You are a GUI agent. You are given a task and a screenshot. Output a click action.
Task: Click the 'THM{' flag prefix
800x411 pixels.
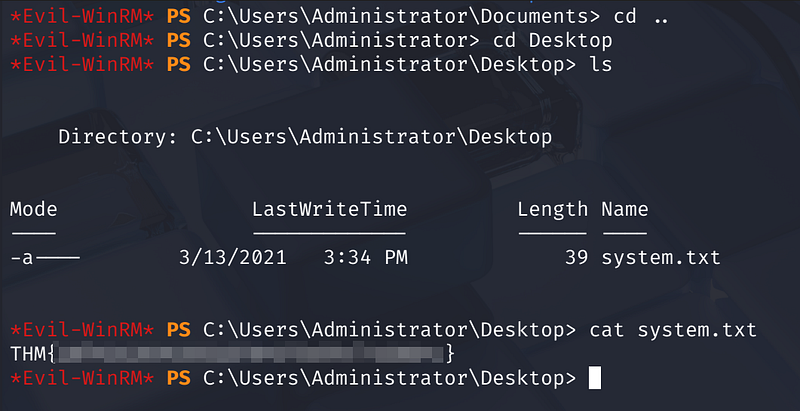[33, 353]
